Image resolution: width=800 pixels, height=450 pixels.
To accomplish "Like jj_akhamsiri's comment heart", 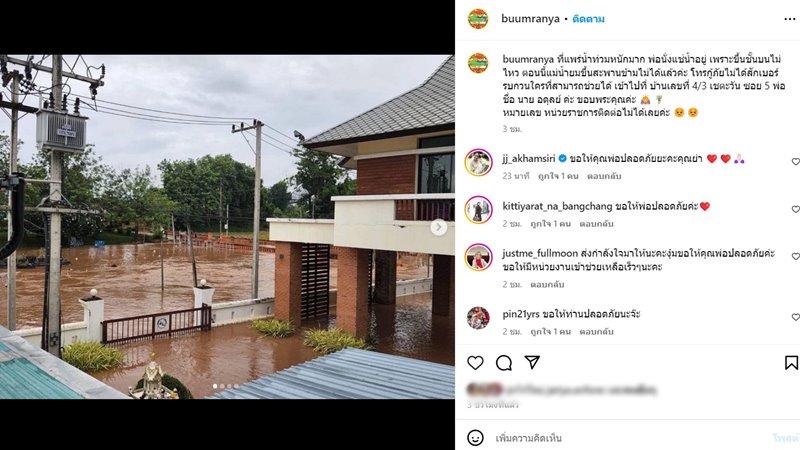I will tap(795, 162).
